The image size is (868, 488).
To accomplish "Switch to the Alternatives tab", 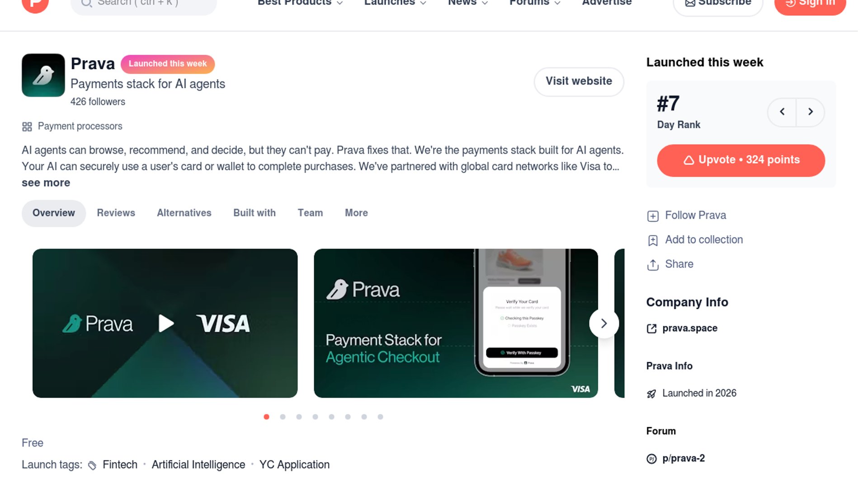I will (x=184, y=213).
